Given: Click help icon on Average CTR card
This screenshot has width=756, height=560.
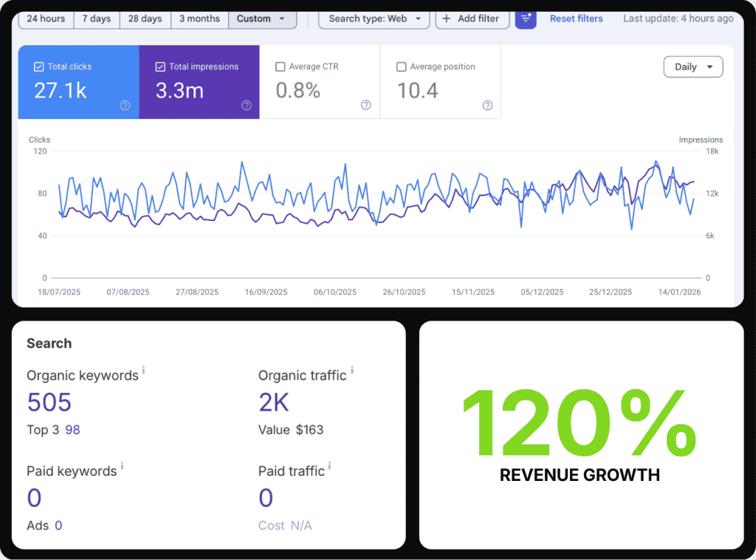Looking at the screenshot, I should pos(365,106).
